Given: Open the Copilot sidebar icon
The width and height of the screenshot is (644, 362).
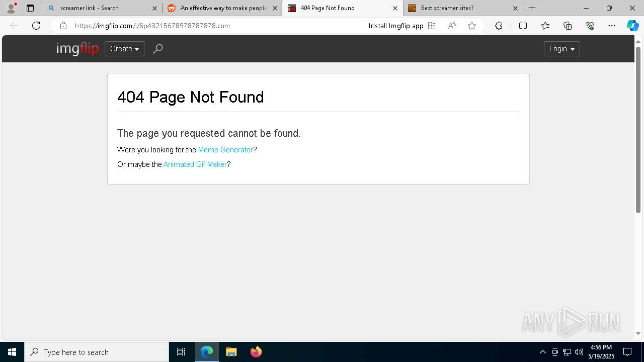Looking at the screenshot, I should 632,26.
